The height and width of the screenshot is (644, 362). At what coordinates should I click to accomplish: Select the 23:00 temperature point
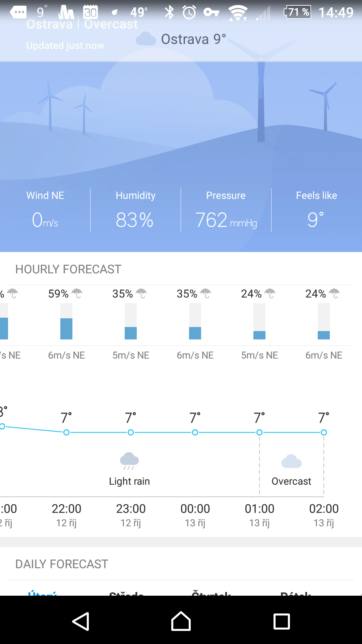click(131, 432)
